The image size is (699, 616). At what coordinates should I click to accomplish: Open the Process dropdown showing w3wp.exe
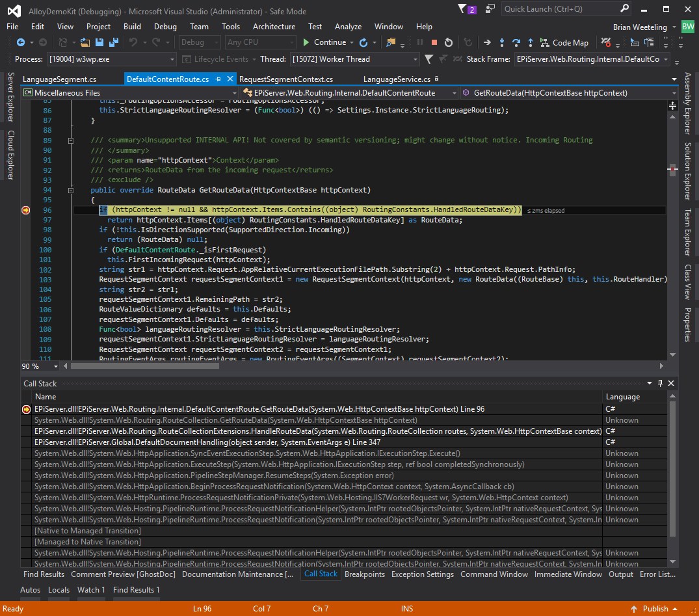point(111,59)
